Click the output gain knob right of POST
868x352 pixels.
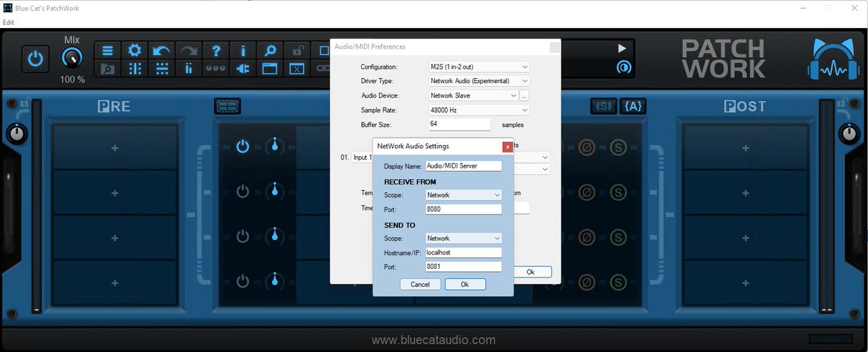pos(851,133)
